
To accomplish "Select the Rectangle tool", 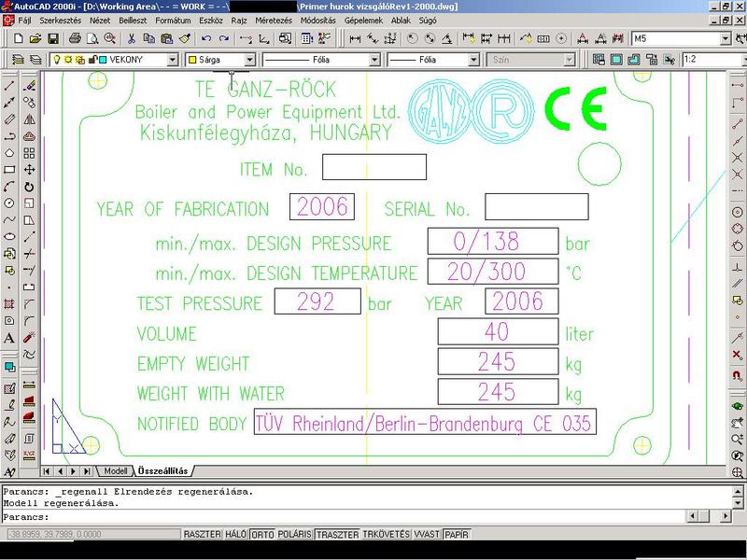I will [x=9, y=170].
